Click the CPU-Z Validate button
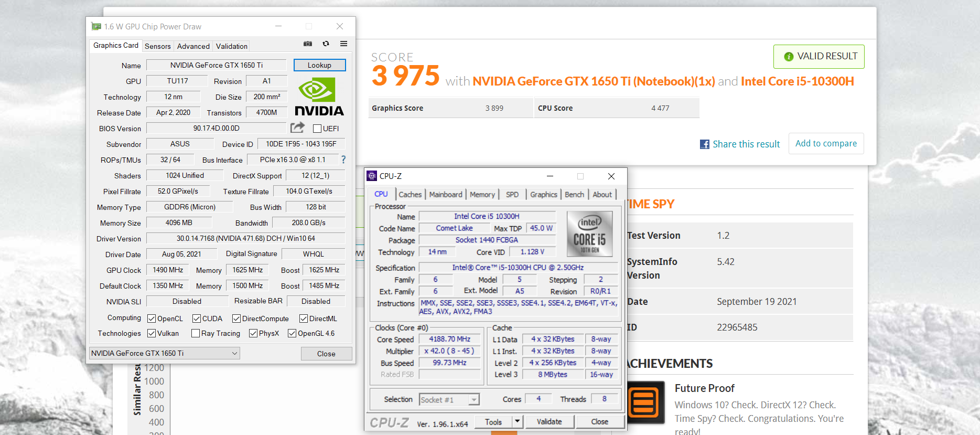Image resolution: width=980 pixels, height=435 pixels. pos(549,421)
